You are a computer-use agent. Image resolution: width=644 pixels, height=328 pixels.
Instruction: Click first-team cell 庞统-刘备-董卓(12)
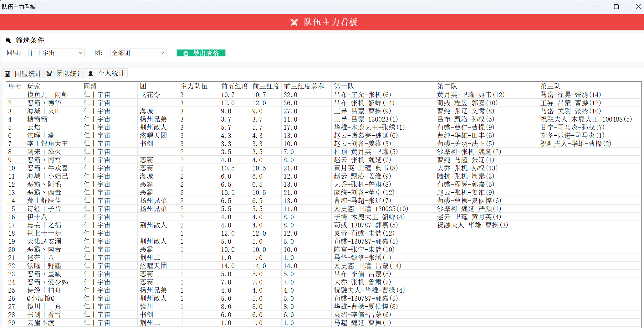[364, 192]
